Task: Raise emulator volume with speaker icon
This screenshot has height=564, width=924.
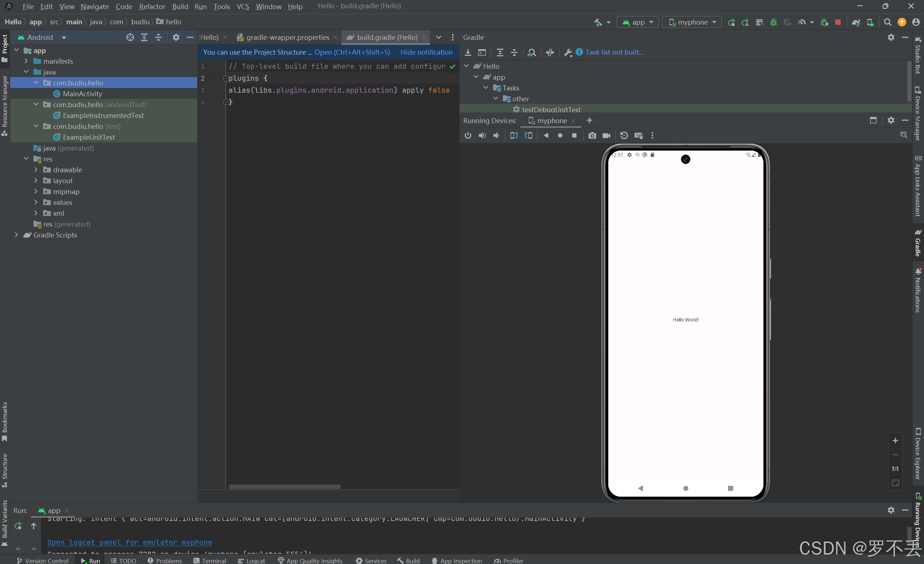Action: [x=482, y=135]
